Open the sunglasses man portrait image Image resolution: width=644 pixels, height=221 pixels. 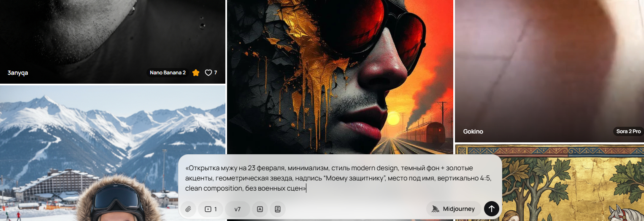[x=340, y=76]
